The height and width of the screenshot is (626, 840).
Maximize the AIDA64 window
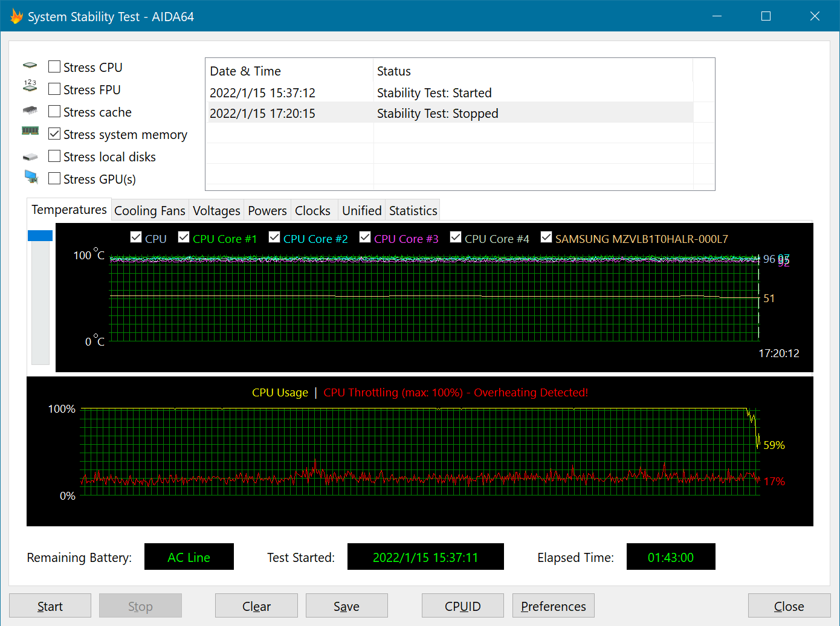766,16
